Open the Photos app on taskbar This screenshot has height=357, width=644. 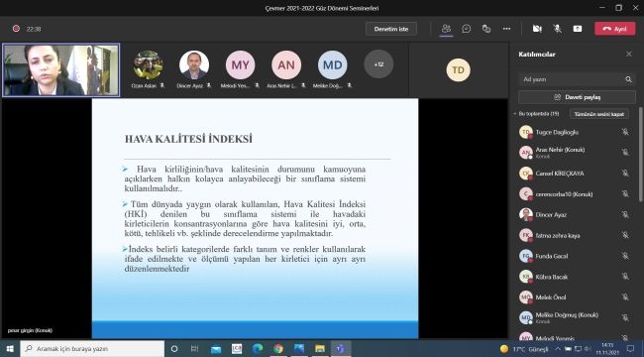[x=299, y=349]
